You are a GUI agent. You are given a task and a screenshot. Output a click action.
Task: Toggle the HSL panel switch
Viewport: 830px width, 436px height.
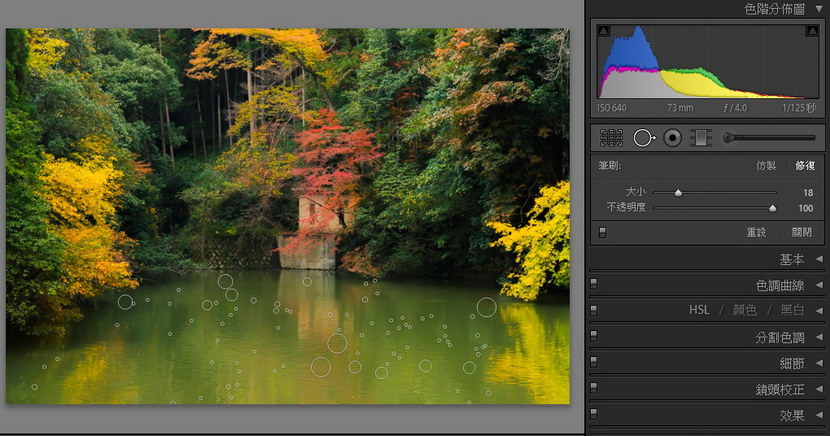coord(594,310)
